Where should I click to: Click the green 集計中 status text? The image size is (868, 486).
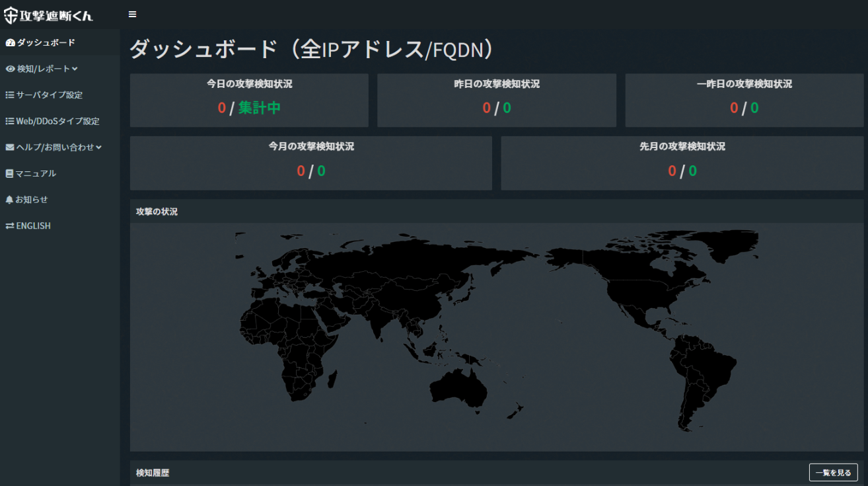(259, 108)
